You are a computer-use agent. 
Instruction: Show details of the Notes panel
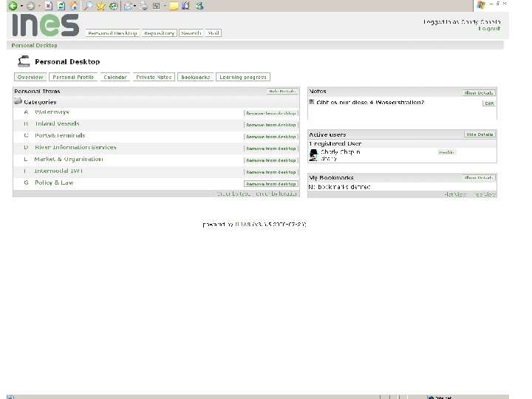coord(479,92)
